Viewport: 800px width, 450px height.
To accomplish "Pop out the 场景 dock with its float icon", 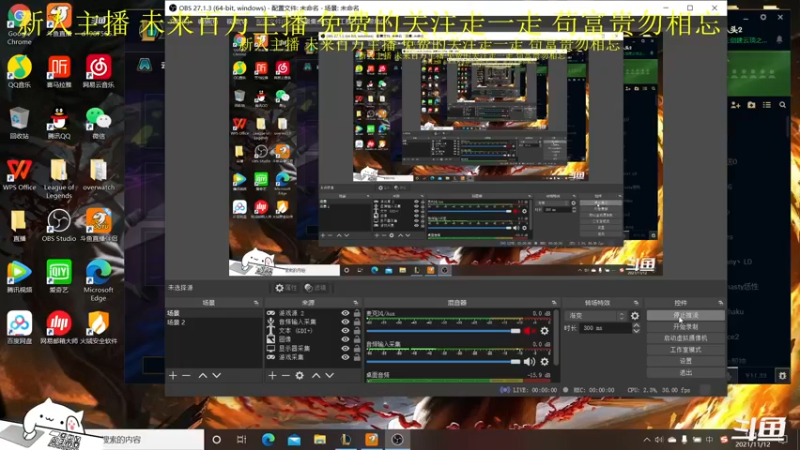I will pos(256,303).
